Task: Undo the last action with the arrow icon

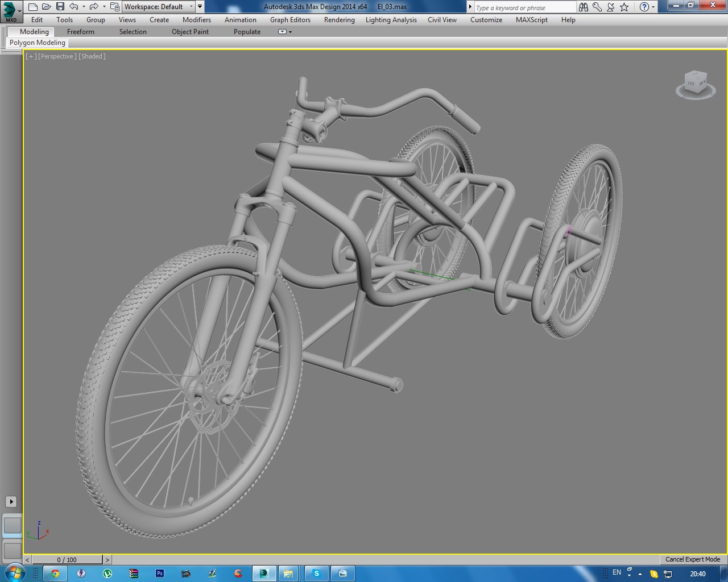Action: (x=74, y=7)
